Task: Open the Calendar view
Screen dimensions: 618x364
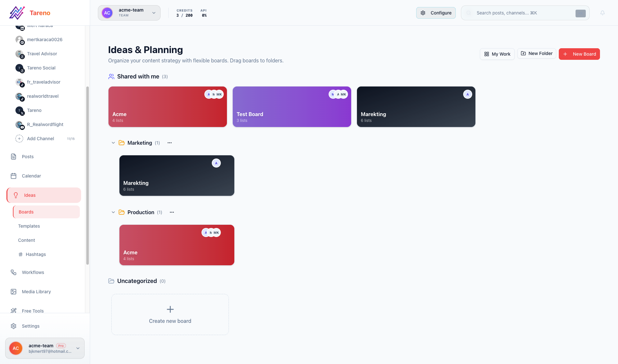Action: coord(31,176)
